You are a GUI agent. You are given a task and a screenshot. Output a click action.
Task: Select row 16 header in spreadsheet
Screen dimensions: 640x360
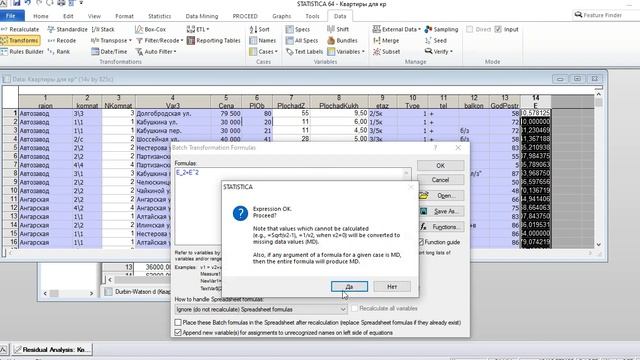point(11,242)
